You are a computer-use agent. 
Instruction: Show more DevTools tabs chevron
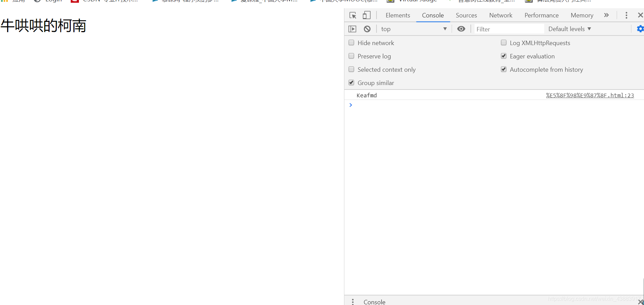pos(606,15)
